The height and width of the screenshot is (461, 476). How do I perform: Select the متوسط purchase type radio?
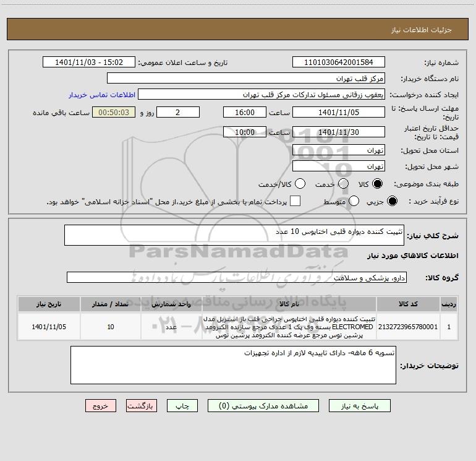(354, 201)
